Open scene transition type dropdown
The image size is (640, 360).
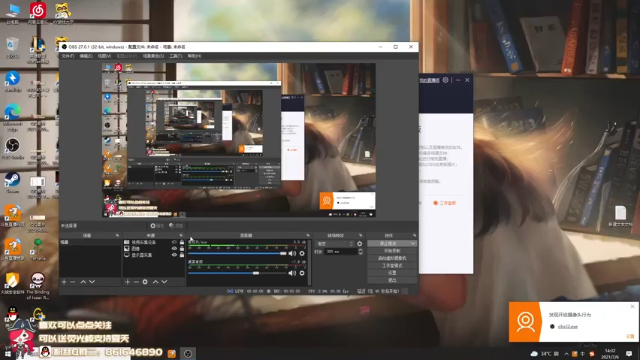coord(335,244)
